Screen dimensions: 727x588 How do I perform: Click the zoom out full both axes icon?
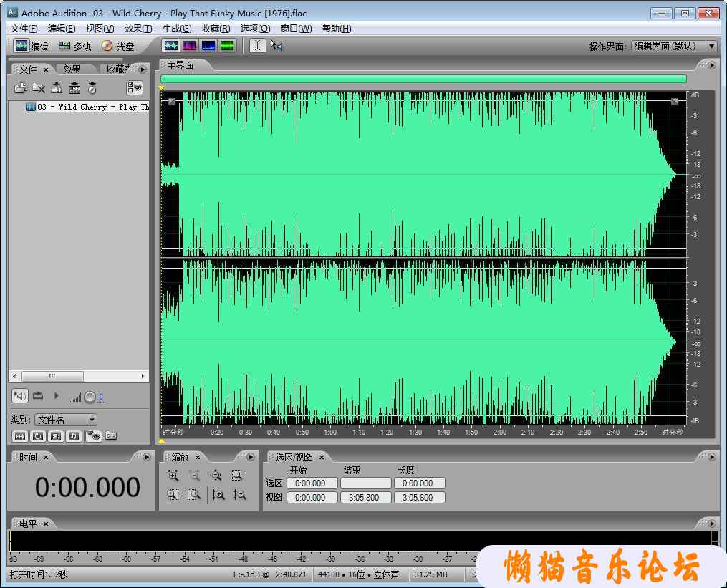216,476
